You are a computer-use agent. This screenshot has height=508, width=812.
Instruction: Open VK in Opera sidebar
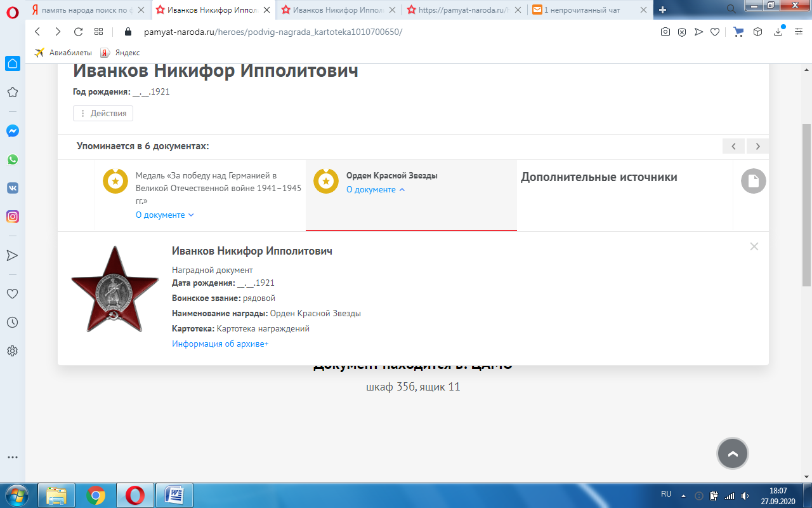13,188
